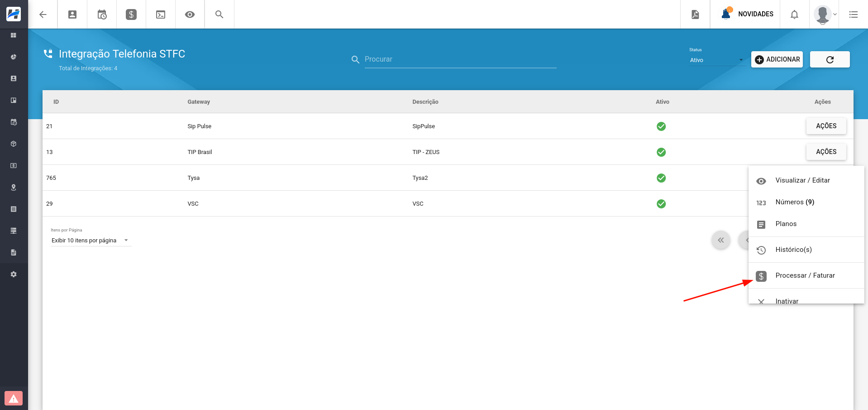Image resolution: width=868 pixels, height=410 pixels.
Task: Open the dollar sign billing icon in toolbar
Action: point(131,14)
